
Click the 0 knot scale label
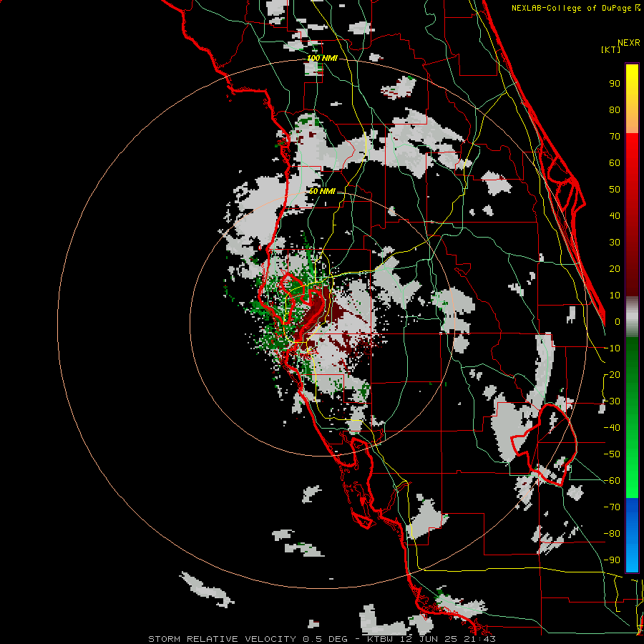(x=618, y=322)
